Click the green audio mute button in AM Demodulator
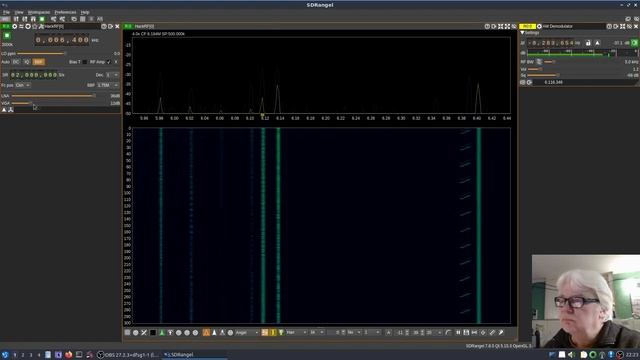Screen dimensions: 640x360 [x=635, y=43]
